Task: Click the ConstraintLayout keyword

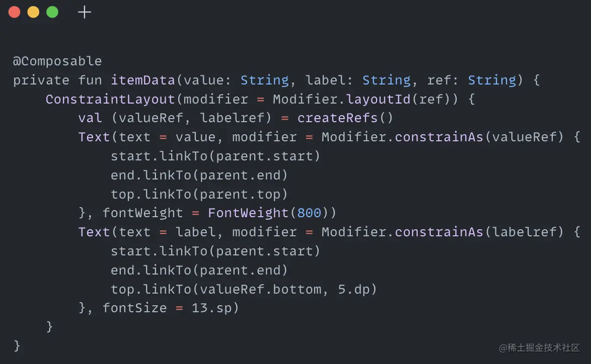Action: coord(110,99)
